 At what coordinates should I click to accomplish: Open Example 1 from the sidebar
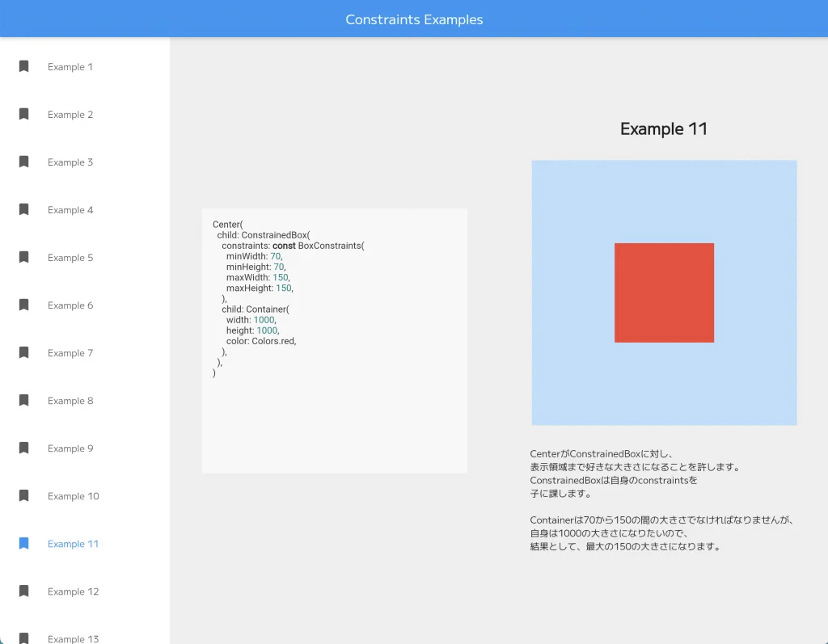point(70,67)
